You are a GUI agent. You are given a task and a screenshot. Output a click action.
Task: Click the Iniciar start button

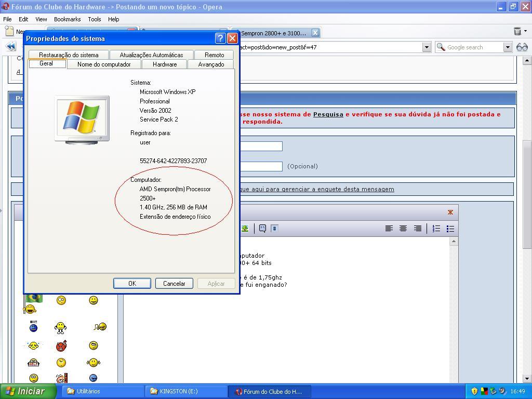click(28, 391)
